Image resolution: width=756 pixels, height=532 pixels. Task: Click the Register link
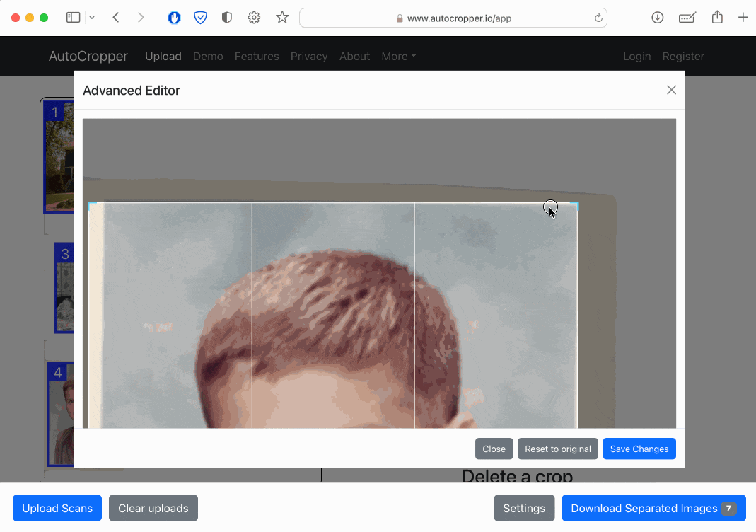tap(683, 56)
